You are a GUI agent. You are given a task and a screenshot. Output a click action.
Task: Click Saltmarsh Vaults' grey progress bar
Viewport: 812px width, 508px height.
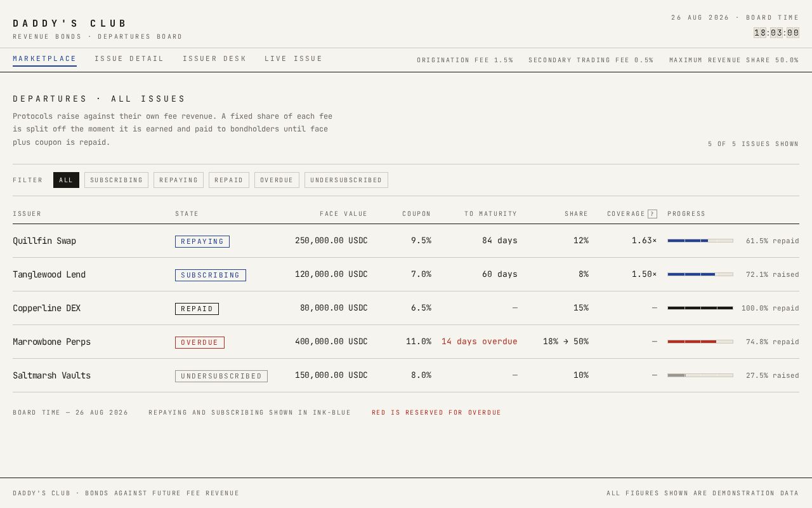(x=700, y=375)
